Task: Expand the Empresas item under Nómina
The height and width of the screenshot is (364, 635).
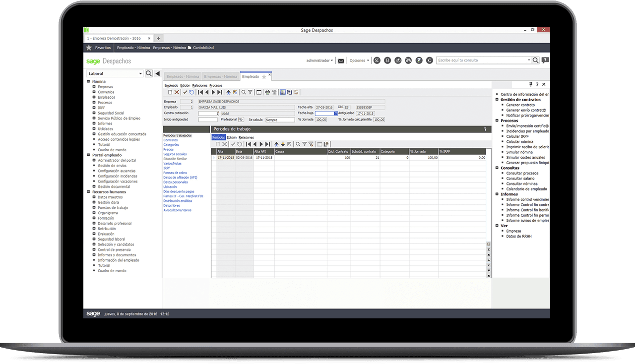Action: point(94,87)
